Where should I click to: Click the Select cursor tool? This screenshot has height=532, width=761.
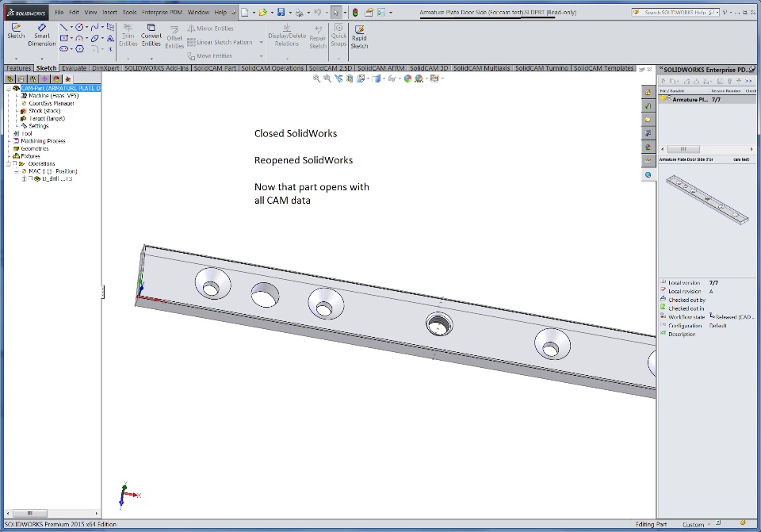(336, 12)
